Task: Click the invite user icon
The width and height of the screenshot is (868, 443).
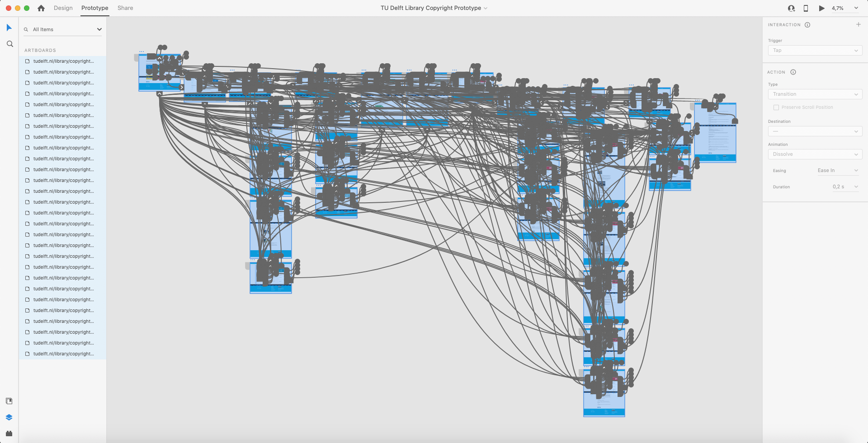Action: pyautogui.click(x=791, y=8)
